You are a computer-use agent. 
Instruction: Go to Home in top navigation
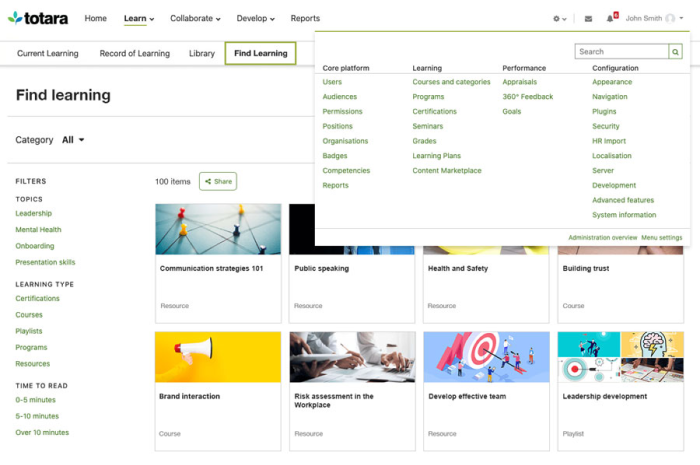(x=96, y=18)
